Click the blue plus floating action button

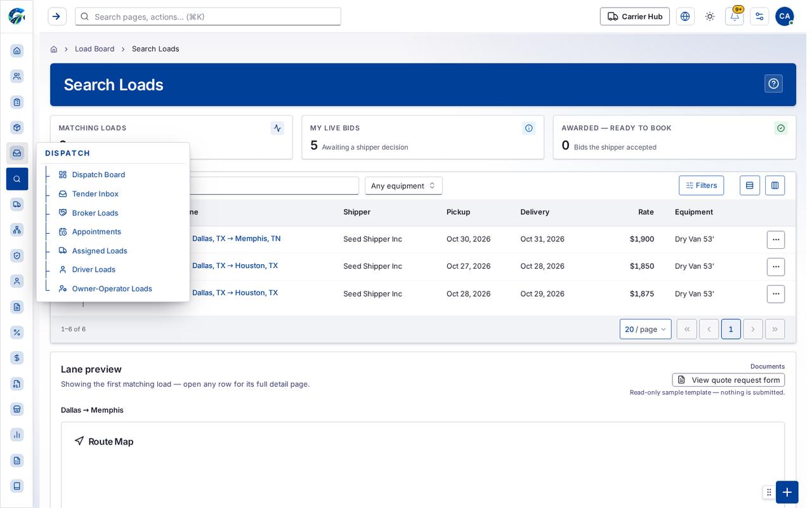787,492
